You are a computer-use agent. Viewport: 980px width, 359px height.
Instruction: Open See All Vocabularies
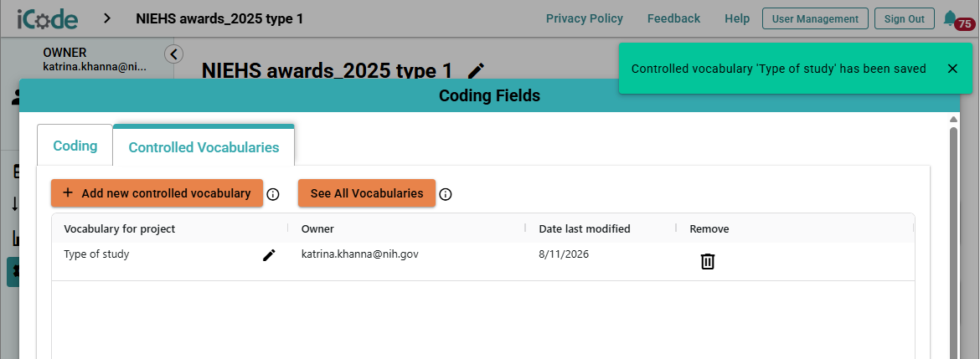click(x=367, y=193)
